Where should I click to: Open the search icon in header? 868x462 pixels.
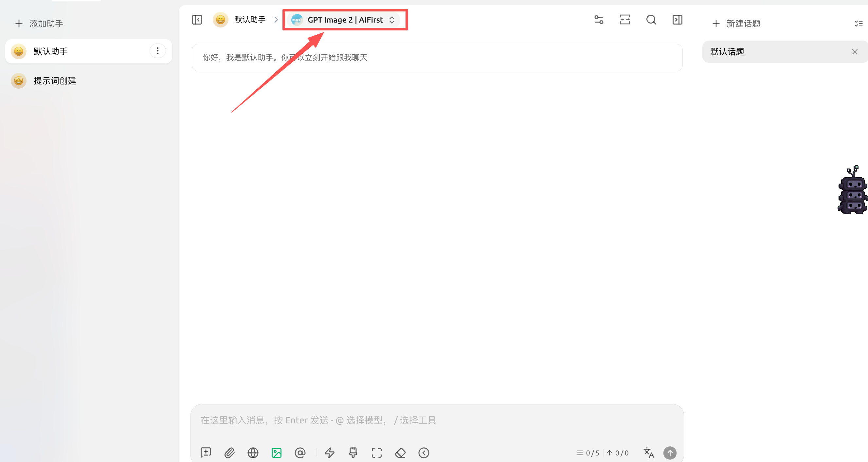651,20
